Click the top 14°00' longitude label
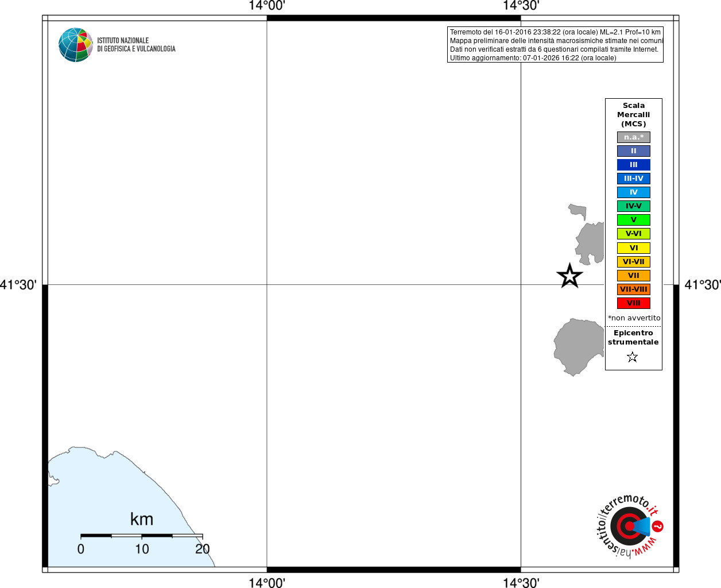 tap(266, 6)
